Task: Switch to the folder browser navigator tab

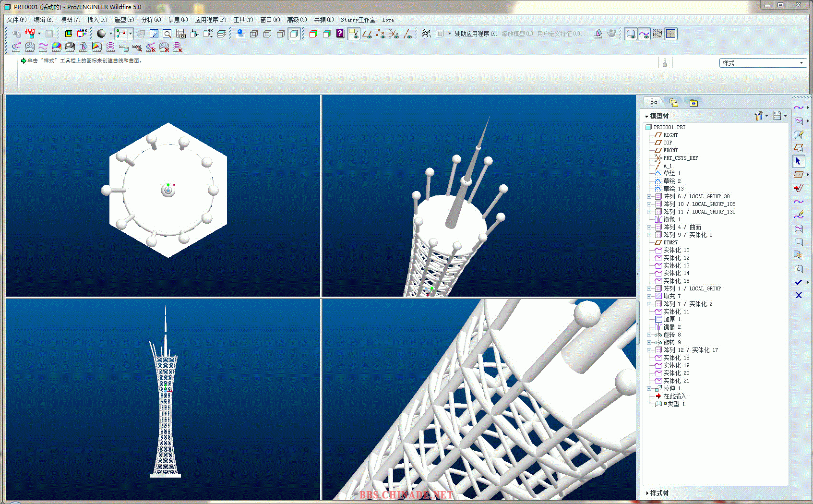Action: 673,103
